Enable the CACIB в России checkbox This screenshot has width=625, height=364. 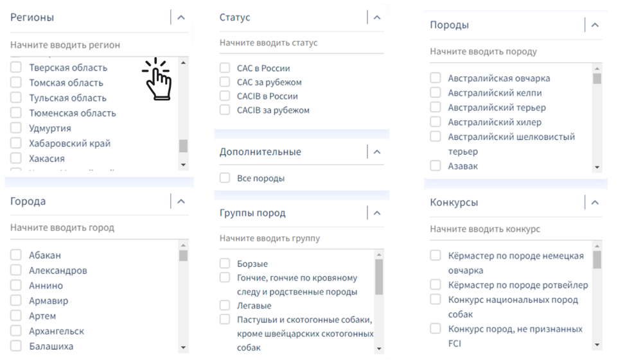click(225, 96)
